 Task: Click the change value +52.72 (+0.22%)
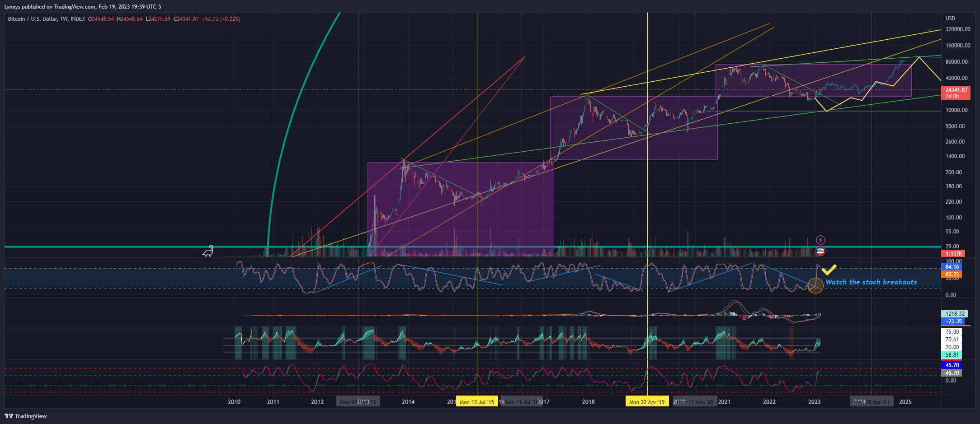click(x=221, y=19)
